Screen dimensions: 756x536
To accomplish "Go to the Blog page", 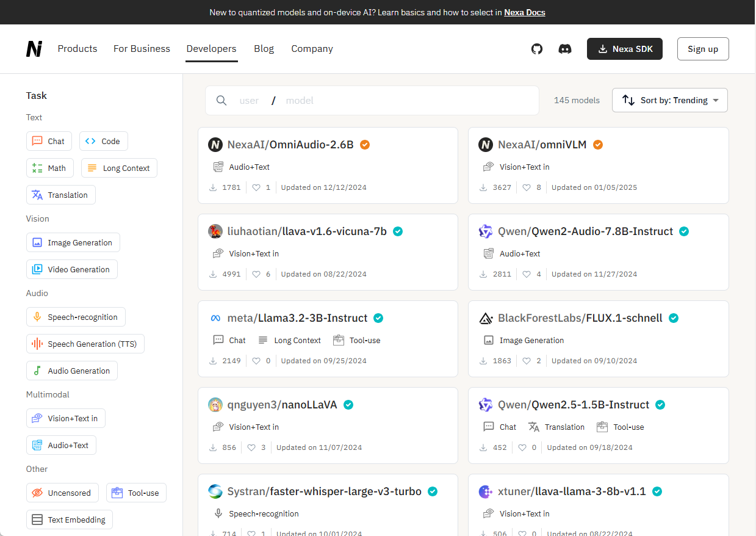I will [x=264, y=49].
